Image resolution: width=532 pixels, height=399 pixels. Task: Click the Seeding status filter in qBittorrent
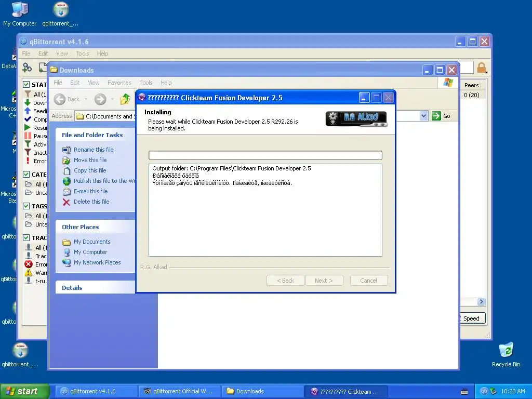[35, 111]
